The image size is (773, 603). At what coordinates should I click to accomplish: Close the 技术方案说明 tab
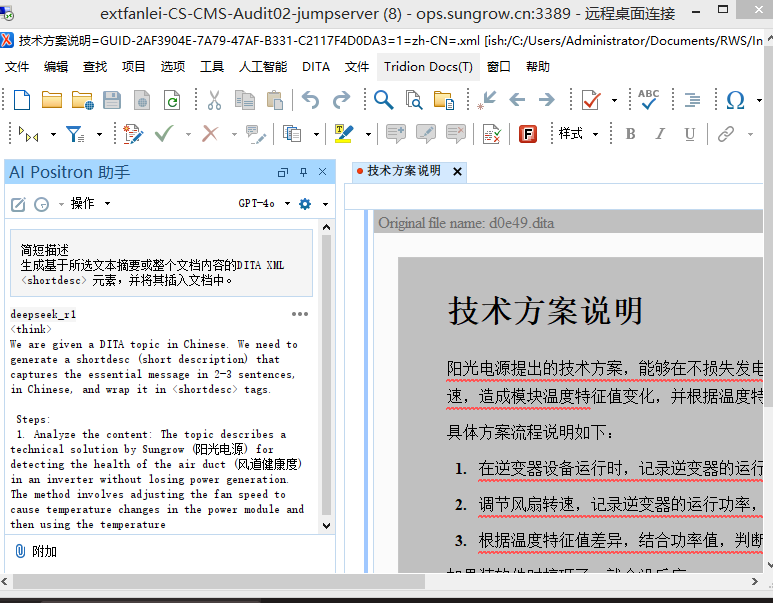point(457,172)
